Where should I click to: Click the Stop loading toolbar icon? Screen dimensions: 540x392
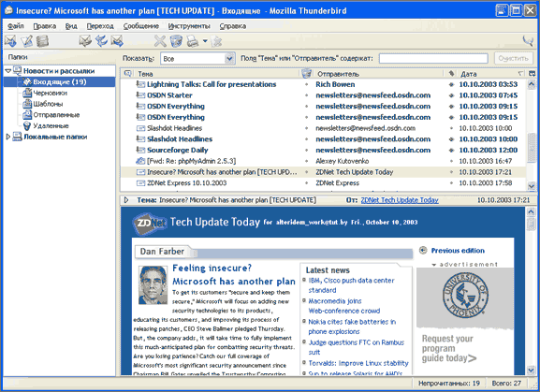217,42
